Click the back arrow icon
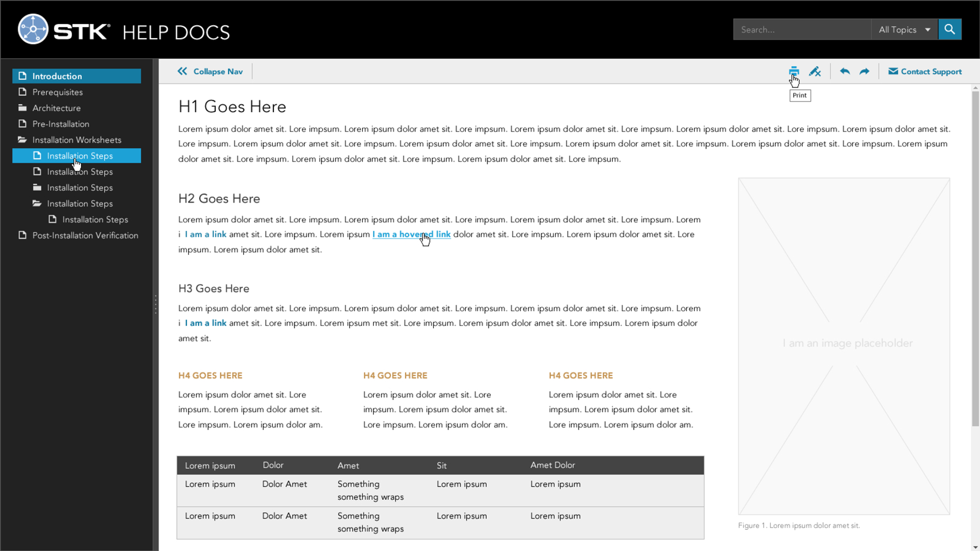Viewport: 980px width, 551px height. coord(845,72)
